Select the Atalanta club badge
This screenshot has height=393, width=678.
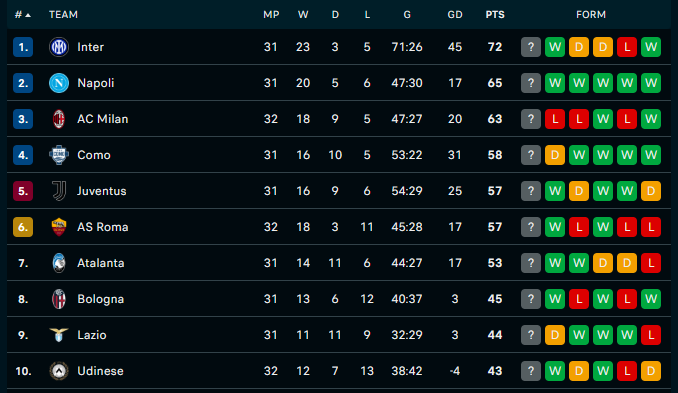59,263
